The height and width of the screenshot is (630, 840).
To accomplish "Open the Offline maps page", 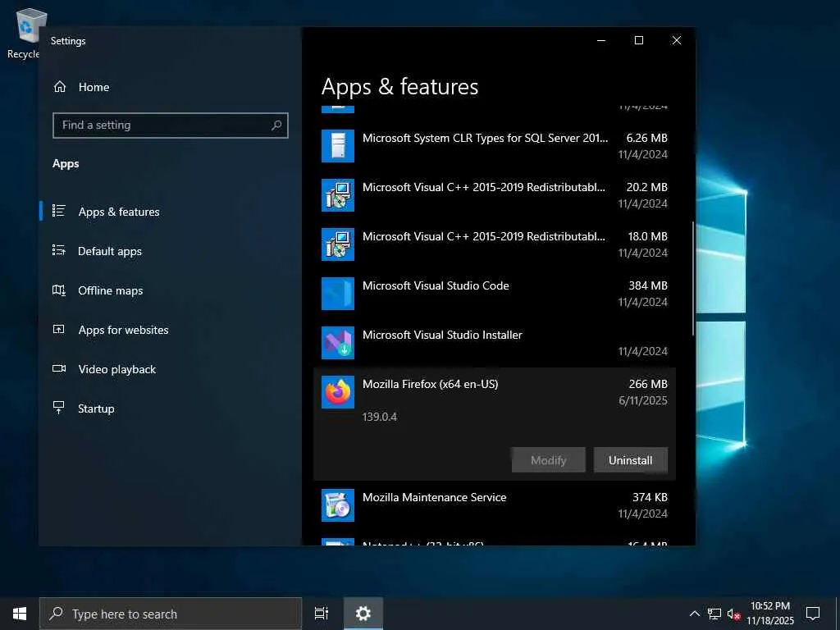I will [x=171, y=290].
